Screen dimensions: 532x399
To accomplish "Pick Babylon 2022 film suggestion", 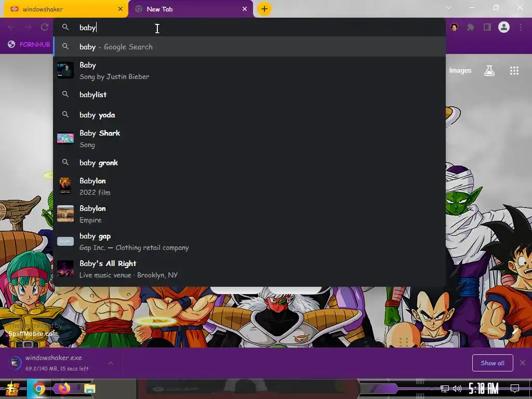I will point(249,187).
